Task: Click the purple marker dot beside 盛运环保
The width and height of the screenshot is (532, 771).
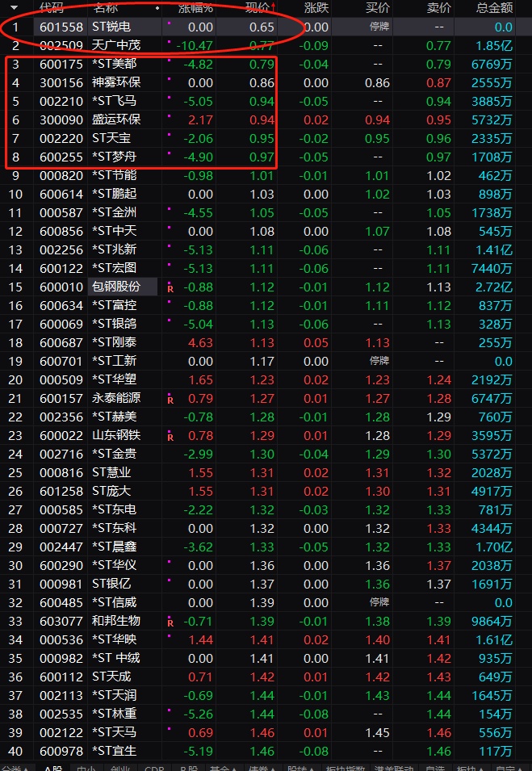Action: (170, 117)
